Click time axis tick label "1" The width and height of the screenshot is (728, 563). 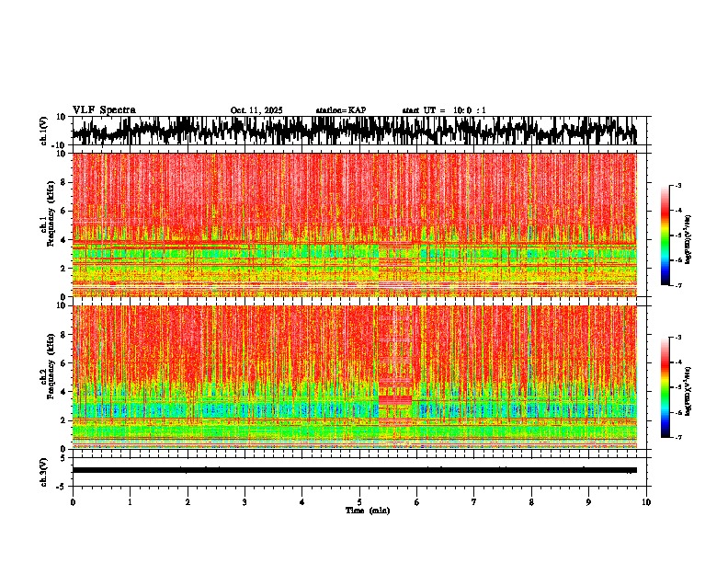point(130,502)
